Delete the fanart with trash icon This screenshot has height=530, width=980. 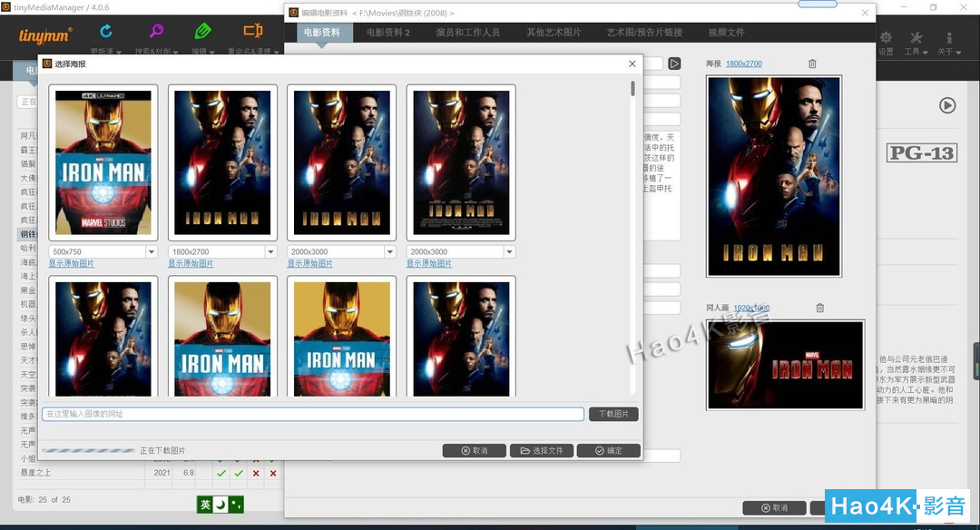(x=819, y=308)
